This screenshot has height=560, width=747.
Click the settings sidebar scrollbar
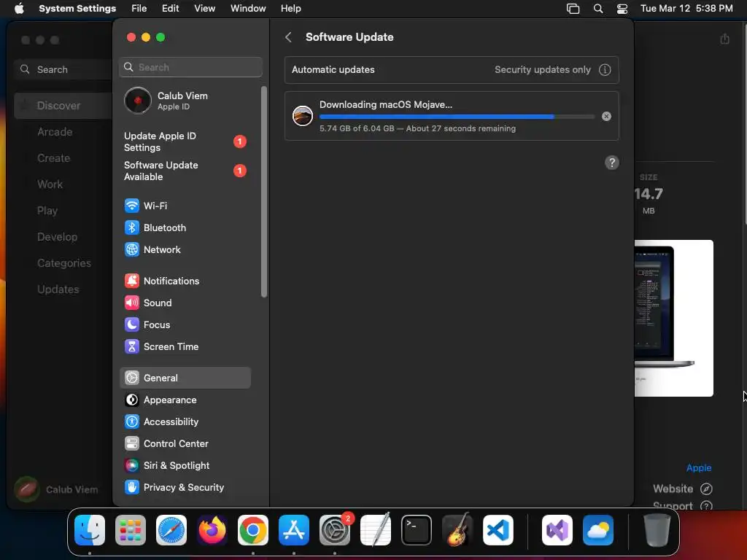pyautogui.click(x=264, y=192)
